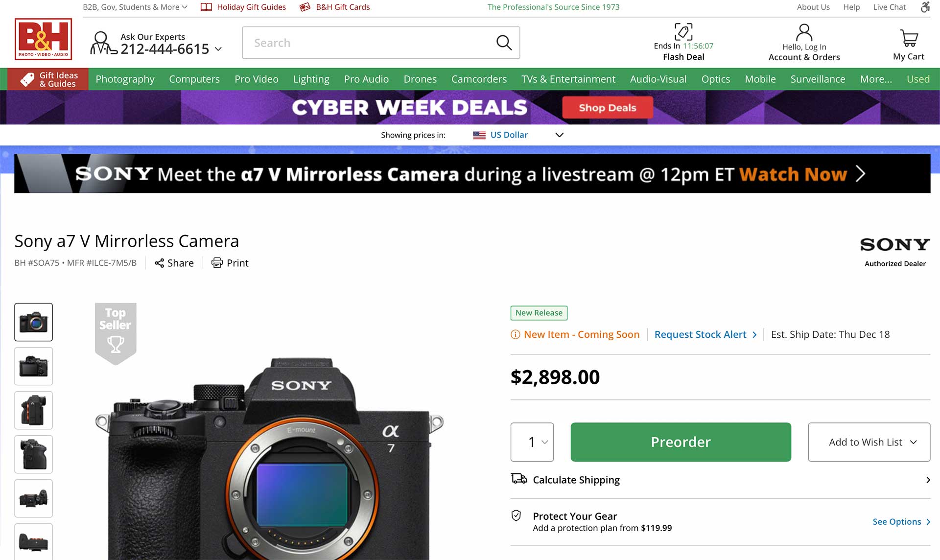Open the Drones menu category
The width and height of the screenshot is (940, 560).
(x=420, y=79)
